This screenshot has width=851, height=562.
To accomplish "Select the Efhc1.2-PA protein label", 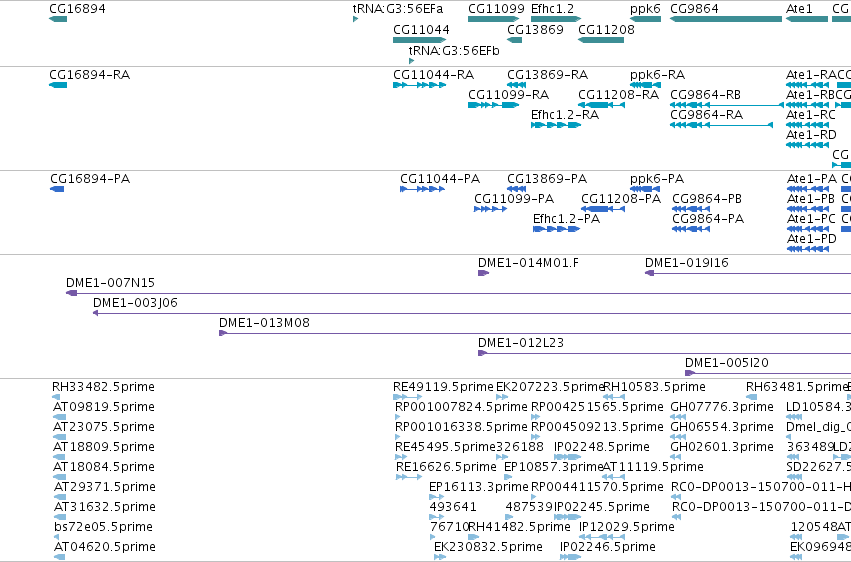I will coord(566,219).
